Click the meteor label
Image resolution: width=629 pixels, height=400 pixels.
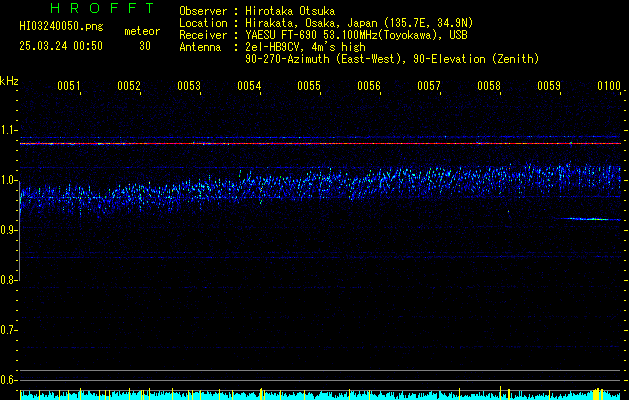(x=142, y=31)
